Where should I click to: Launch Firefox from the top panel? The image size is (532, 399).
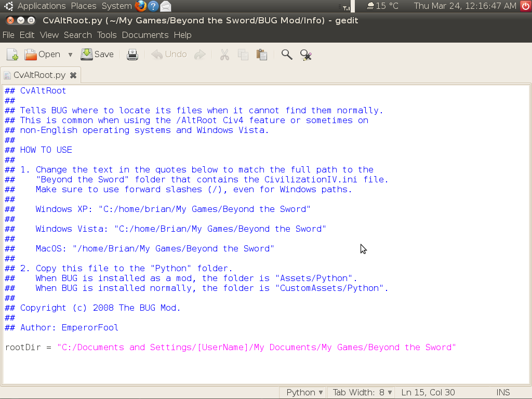point(140,6)
